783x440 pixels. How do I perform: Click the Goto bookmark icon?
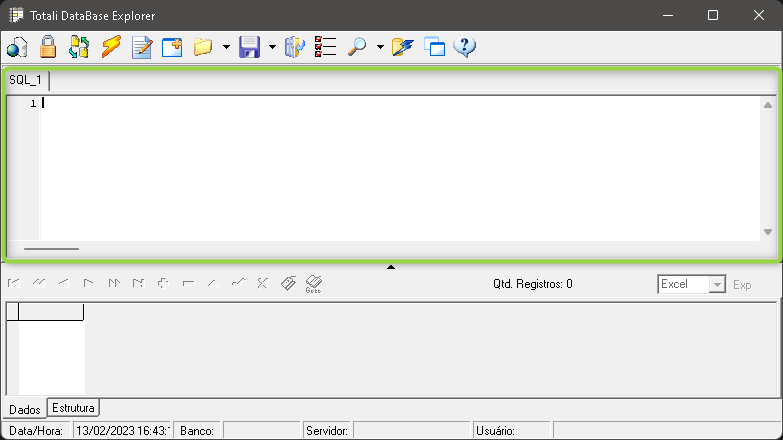click(x=314, y=284)
